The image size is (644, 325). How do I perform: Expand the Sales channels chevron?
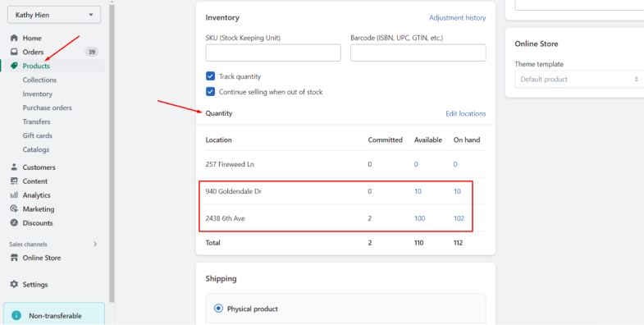[95, 244]
